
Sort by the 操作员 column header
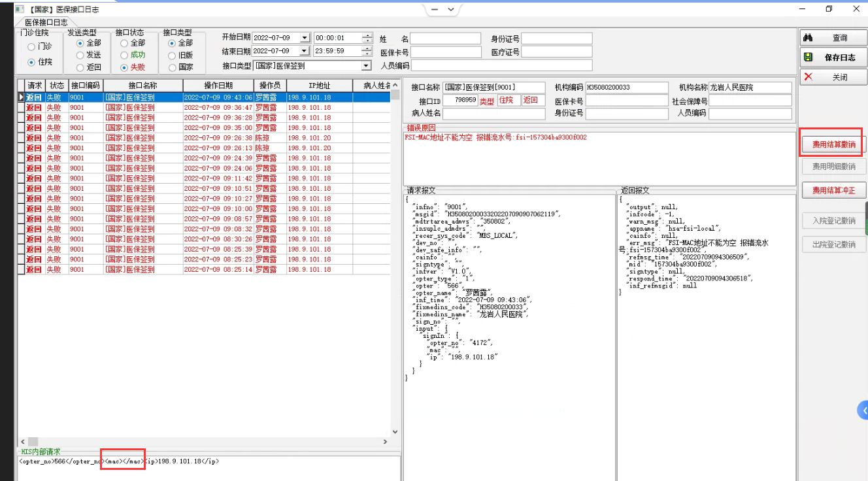270,86
